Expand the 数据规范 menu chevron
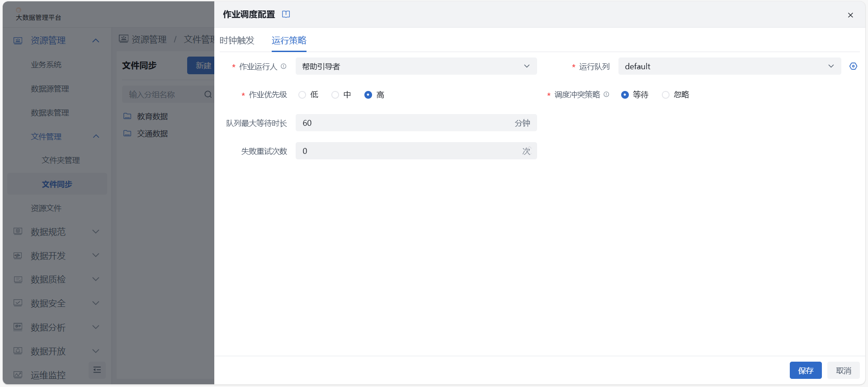This screenshot has width=868, height=387. (96, 231)
